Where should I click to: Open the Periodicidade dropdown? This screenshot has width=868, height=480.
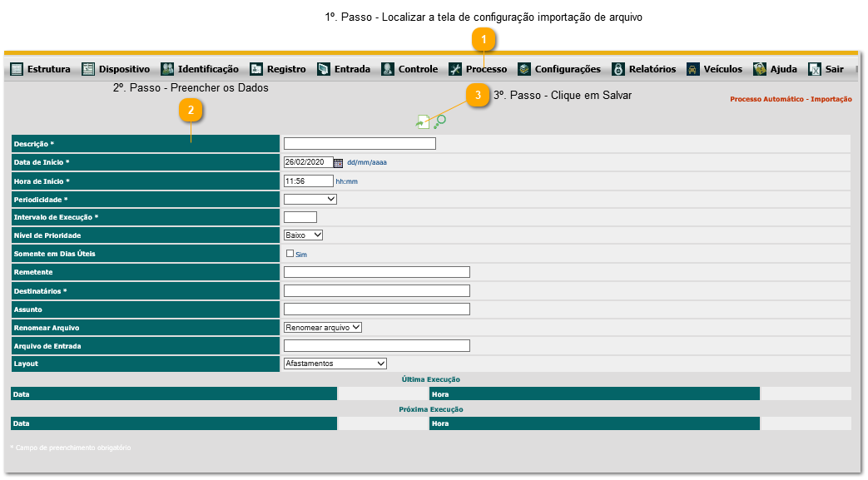coord(310,200)
